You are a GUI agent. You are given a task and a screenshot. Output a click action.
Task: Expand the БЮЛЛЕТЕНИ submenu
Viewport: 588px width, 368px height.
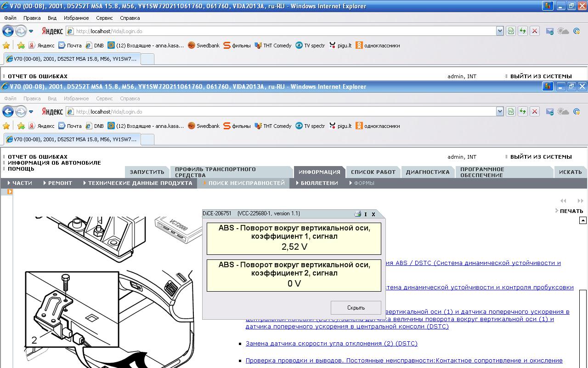[x=317, y=183]
